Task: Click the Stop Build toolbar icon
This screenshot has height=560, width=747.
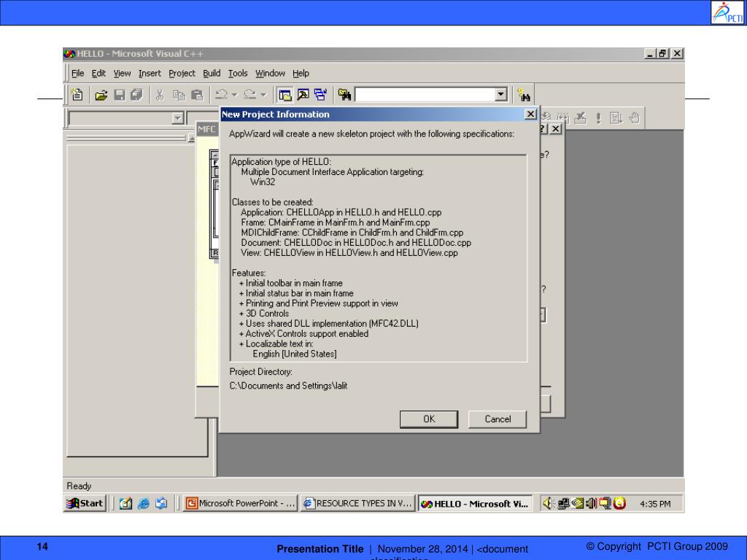Action: coord(580,117)
